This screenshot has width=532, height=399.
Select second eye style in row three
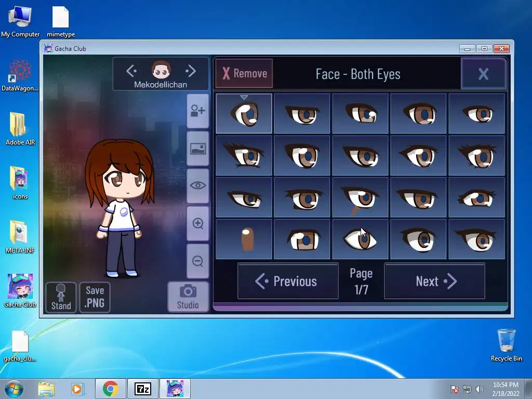[302, 197]
